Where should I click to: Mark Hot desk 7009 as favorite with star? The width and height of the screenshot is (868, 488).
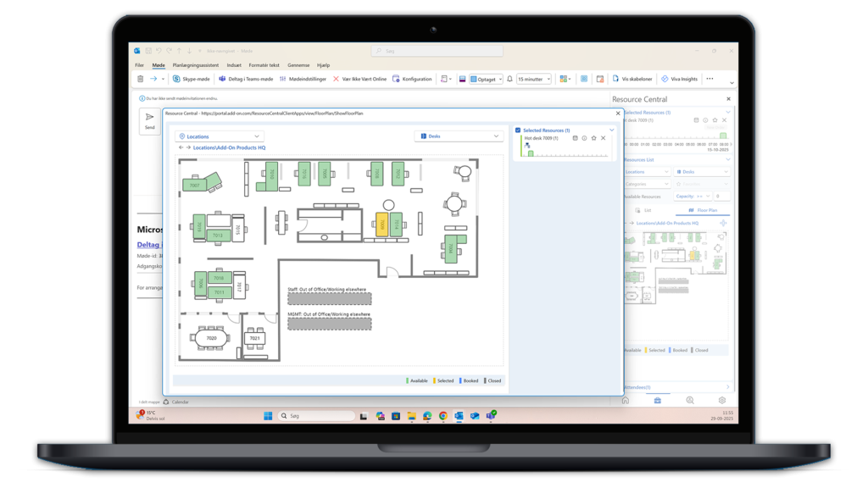click(x=593, y=138)
